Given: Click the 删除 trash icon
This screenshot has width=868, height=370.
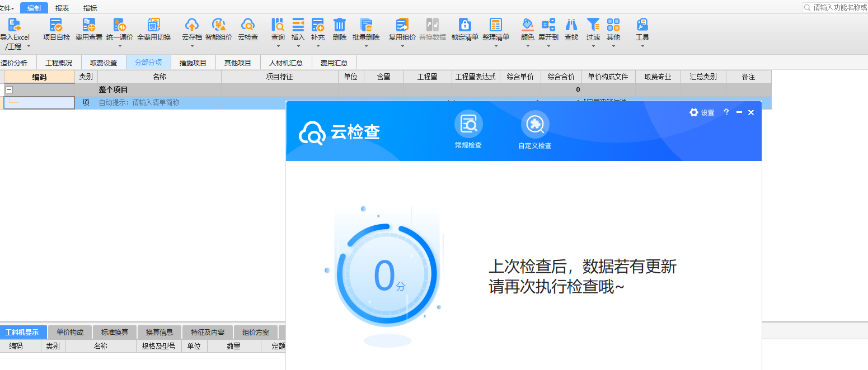Looking at the screenshot, I should point(340,25).
